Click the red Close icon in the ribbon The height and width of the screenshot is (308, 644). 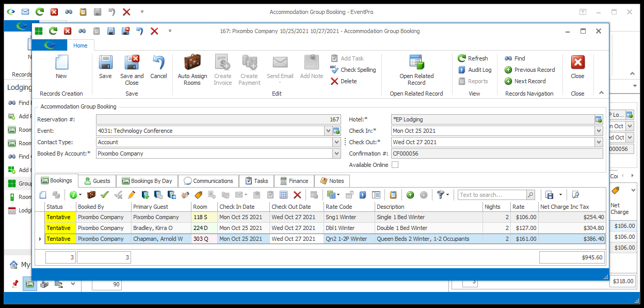tap(577, 63)
